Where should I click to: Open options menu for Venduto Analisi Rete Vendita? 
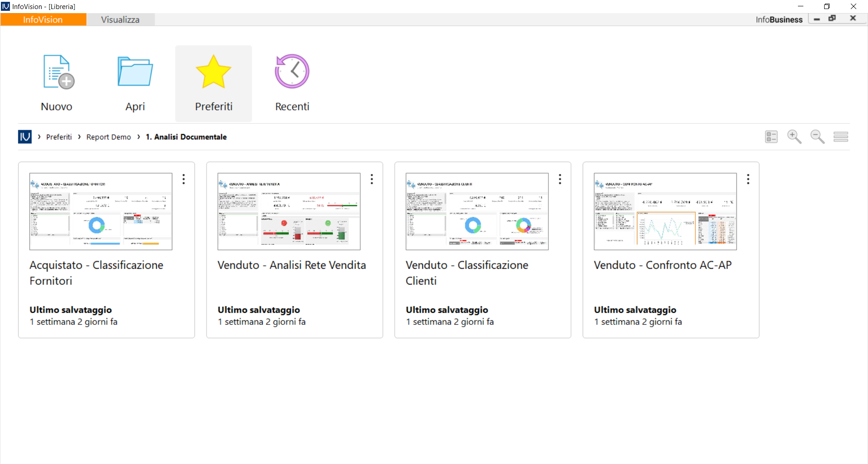(372, 179)
